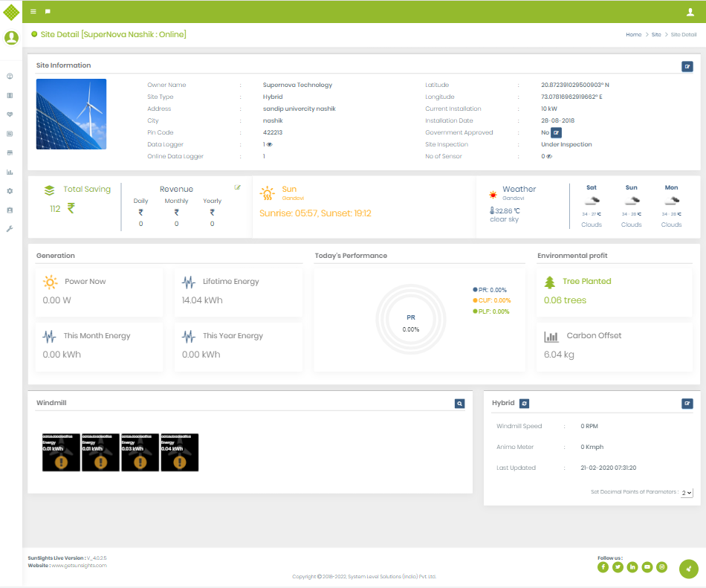Navigate to Home via the breadcrumb
Image resolution: width=706 pixels, height=588 pixels.
click(x=634, y=34)
